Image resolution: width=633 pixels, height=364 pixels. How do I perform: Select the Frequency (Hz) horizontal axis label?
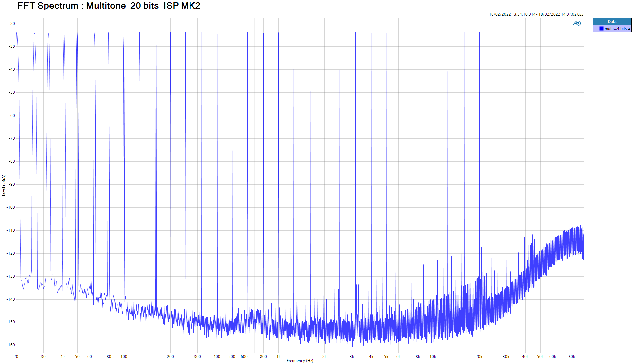point(300,361)
